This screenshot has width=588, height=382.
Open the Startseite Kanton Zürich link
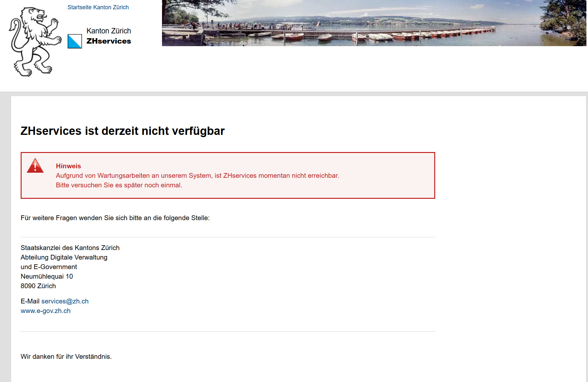click(98, 7)
